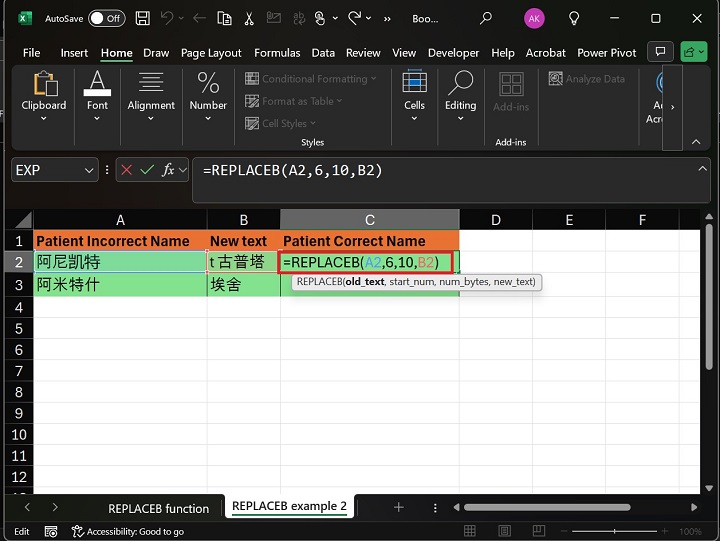This screenshot has width=720, height=541.
Task: Open the Formulas ribbon tab
Action: click(x=277, y=53)
